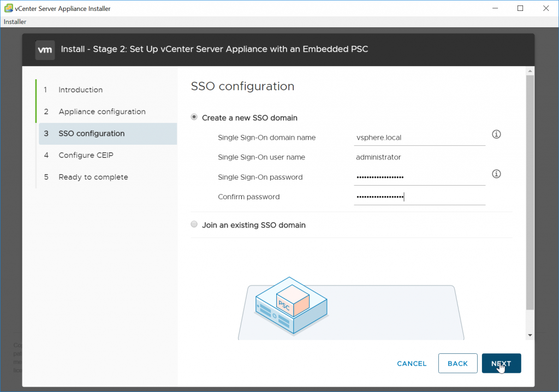Screen dimensions: 559x392
Task: Click the PSC server illustration
Action: pos(292,305)
